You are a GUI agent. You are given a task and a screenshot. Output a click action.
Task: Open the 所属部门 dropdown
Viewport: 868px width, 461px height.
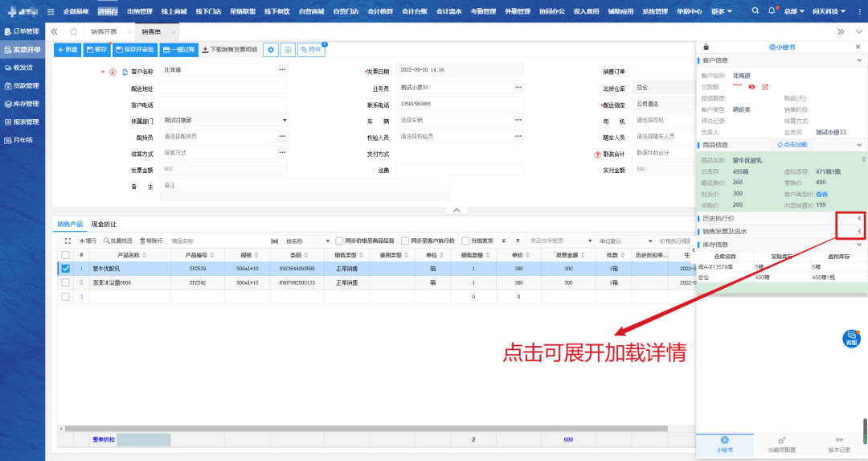(284, 120)
